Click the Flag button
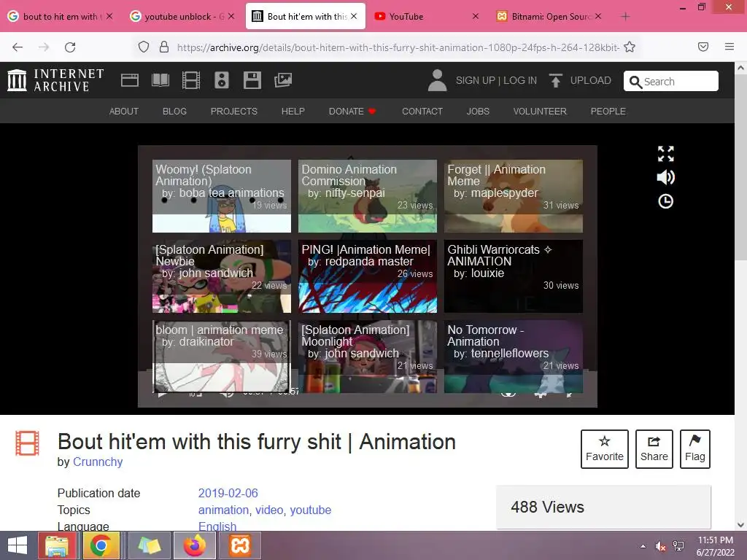 [x=695, y=449]
